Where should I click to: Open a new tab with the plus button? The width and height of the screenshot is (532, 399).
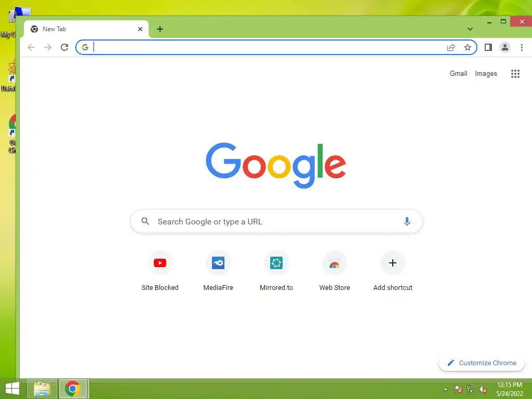coord(160,29)
